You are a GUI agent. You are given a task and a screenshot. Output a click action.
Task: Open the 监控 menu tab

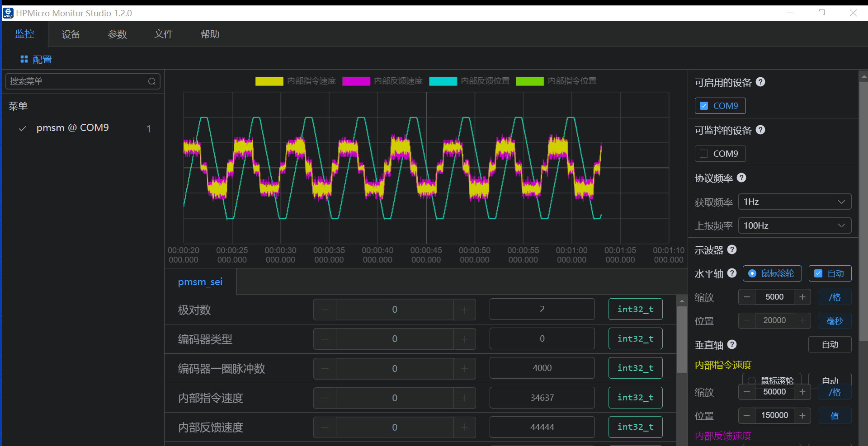point(25,34)
